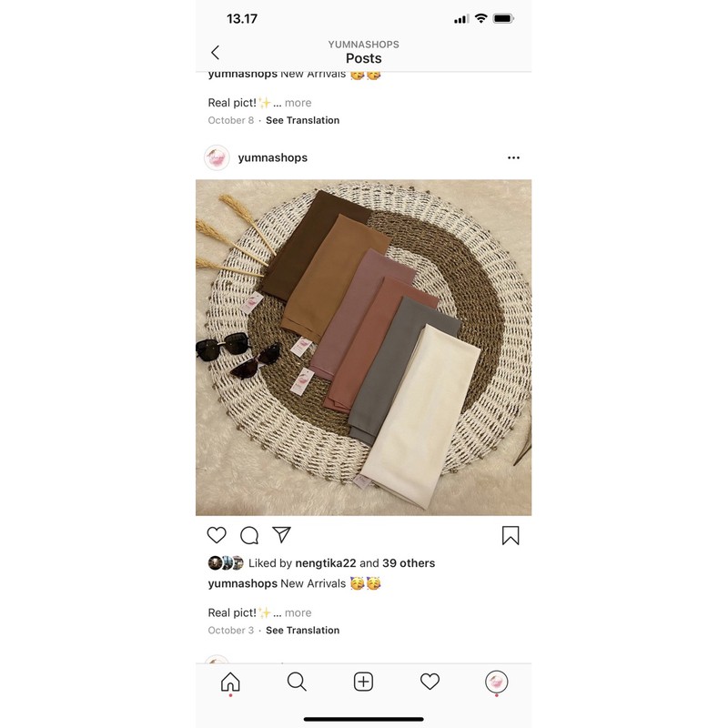Image resolution: width=728 pixels, height=728 pixels.
Task: Open the three-dot post options menu
Action: 513,157
